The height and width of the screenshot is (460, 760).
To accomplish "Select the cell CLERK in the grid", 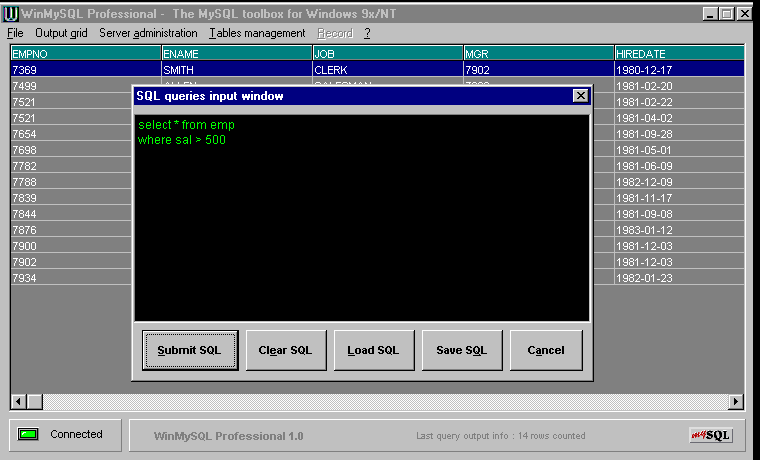I will tap(388, 70).
